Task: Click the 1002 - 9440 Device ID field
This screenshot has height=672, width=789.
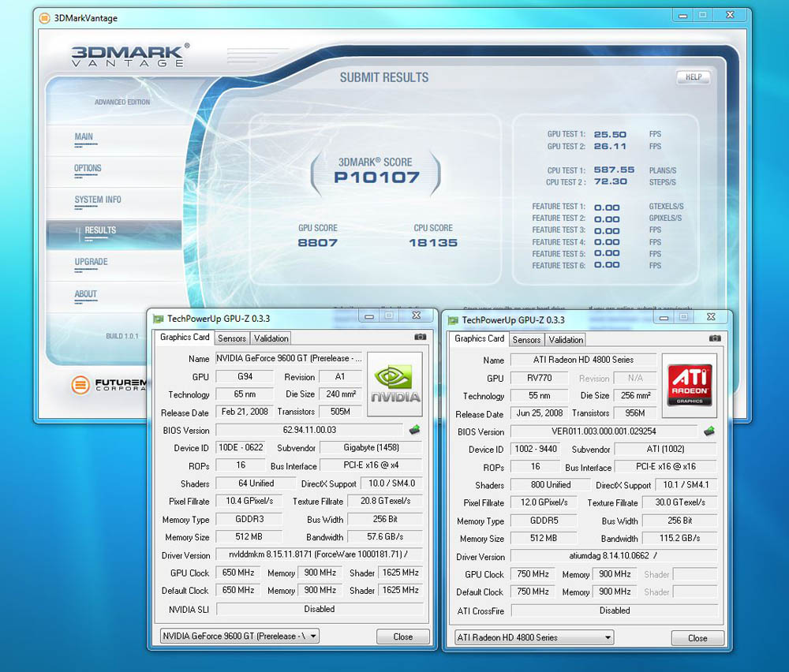Action: point(536,449)
